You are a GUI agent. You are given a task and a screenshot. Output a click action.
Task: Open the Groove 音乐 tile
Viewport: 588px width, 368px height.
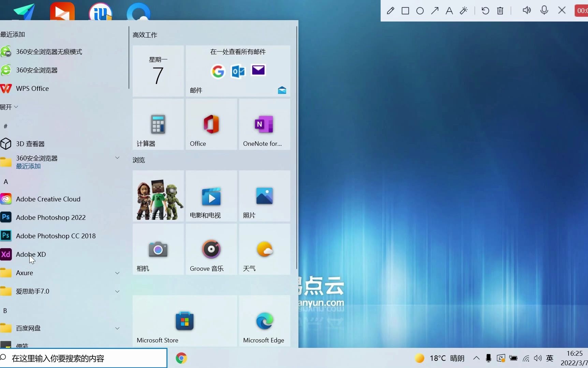tap(211, 249)
